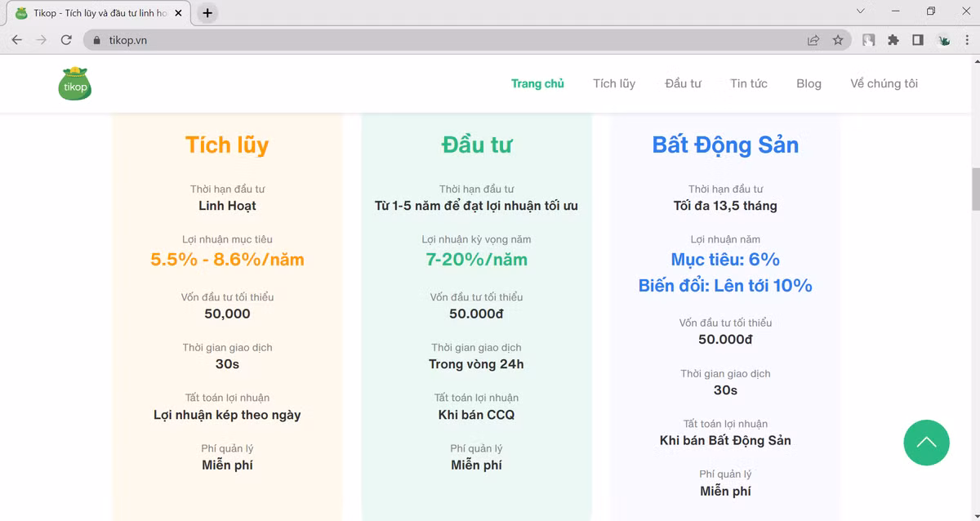The image size is (980, 521).
Task: Toggle the browser side panel icon
Action: click(x=918, y=40)
